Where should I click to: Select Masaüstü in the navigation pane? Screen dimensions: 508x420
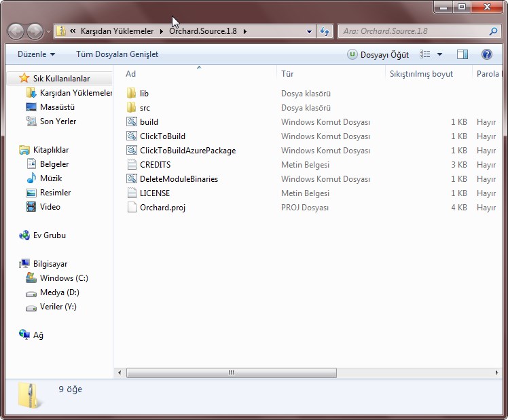coord(57,107)
